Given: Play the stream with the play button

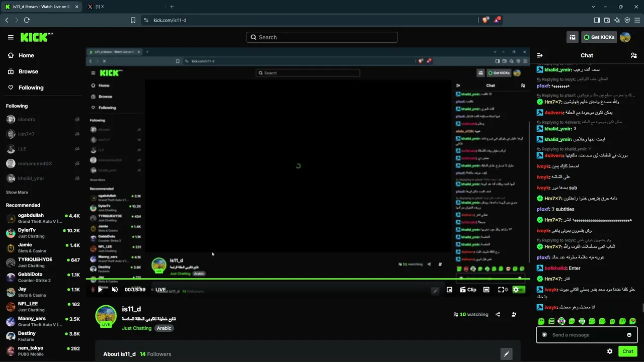Looking at the screenshot, I should pyautogui.click(x=100, y=290).
